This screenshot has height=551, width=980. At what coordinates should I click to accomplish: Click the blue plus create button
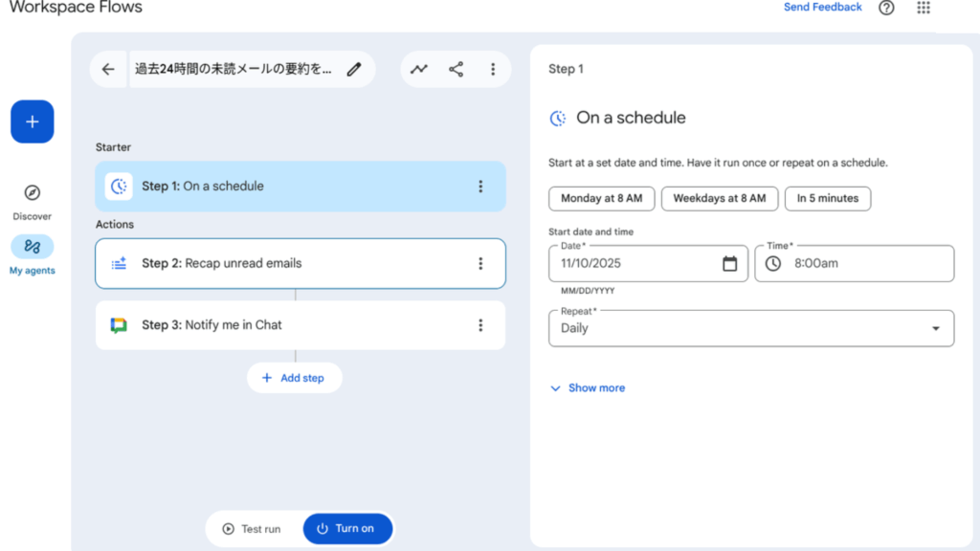(x=33, y=121)
